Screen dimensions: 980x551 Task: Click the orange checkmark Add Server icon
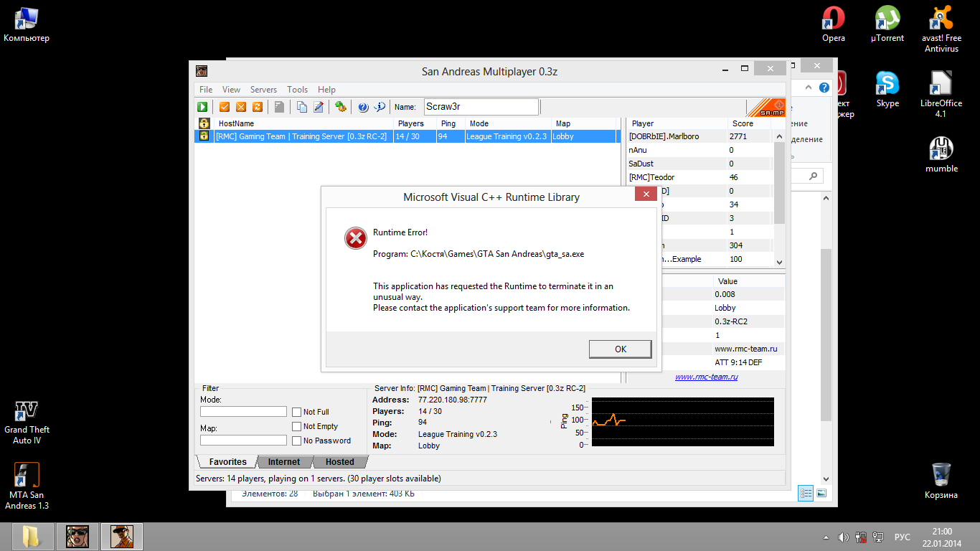tap(225, 107)
